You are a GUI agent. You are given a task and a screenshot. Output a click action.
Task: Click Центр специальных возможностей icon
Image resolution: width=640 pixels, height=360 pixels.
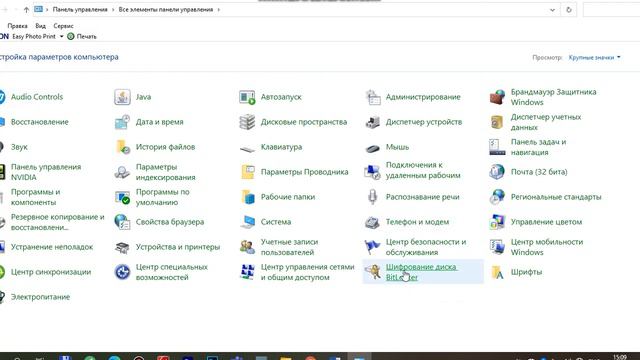point(122,272)
